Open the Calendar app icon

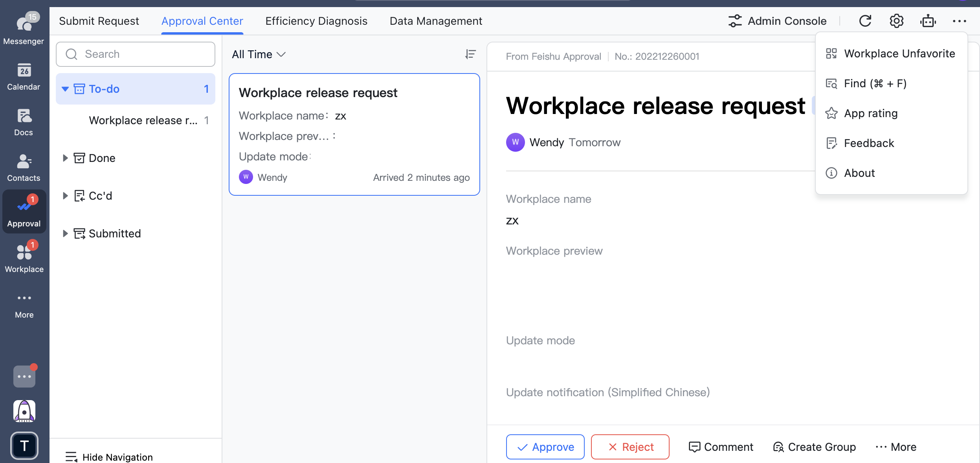pos(24,76)
